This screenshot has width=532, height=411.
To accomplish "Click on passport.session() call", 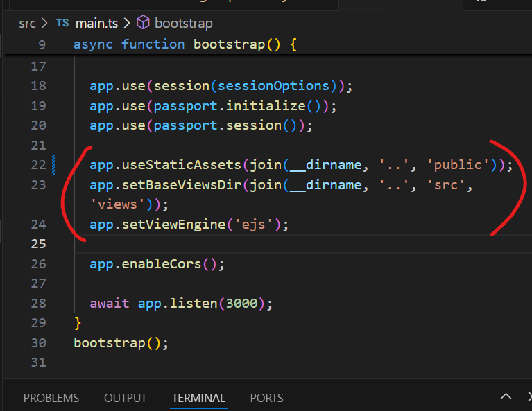I will 225,125.
